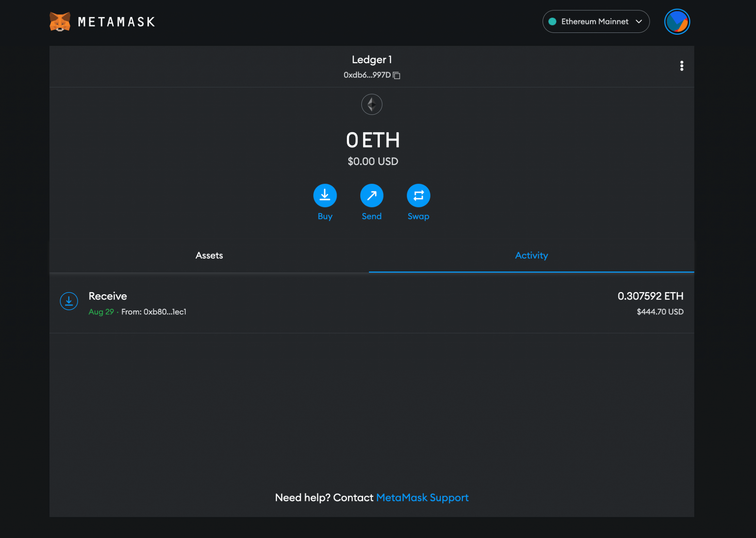
Task: Select the Activity tab
Action: click(531, 255)
